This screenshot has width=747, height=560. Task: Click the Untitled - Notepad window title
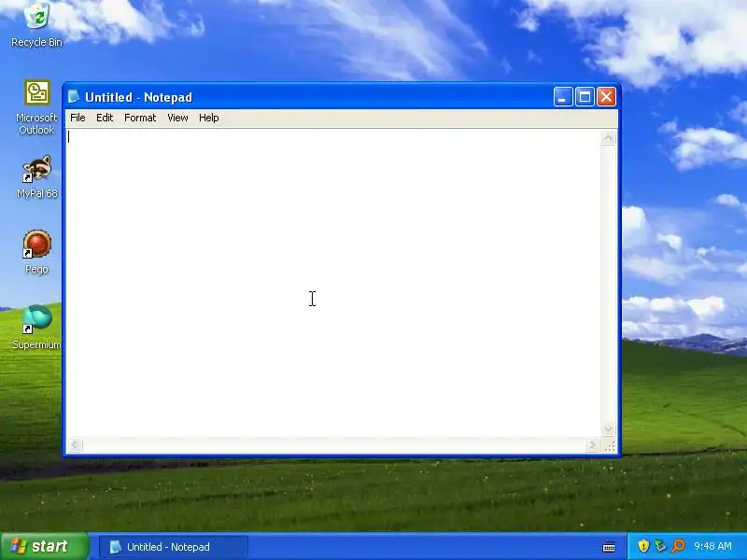pos(138,97)
